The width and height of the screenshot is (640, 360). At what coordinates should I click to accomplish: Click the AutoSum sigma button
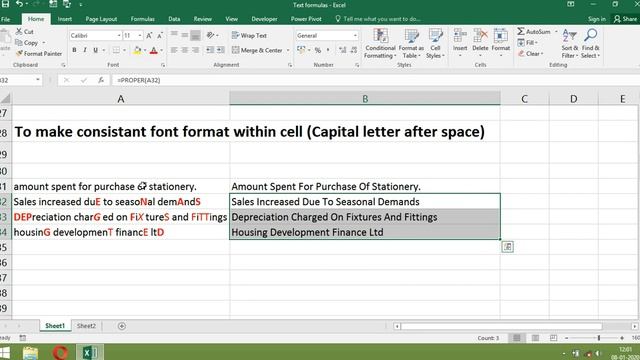tap(534, 31)
